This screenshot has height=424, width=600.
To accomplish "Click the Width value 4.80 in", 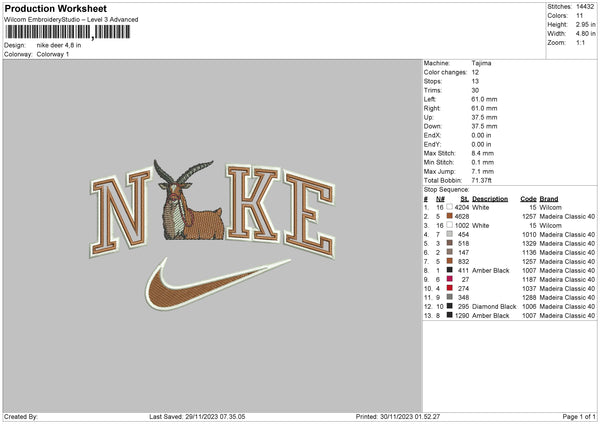I will (585, 34).
